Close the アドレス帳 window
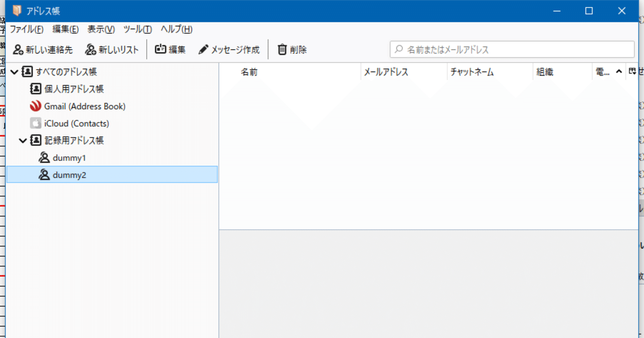This screenshot has height=338, width=644. point(622,11)
